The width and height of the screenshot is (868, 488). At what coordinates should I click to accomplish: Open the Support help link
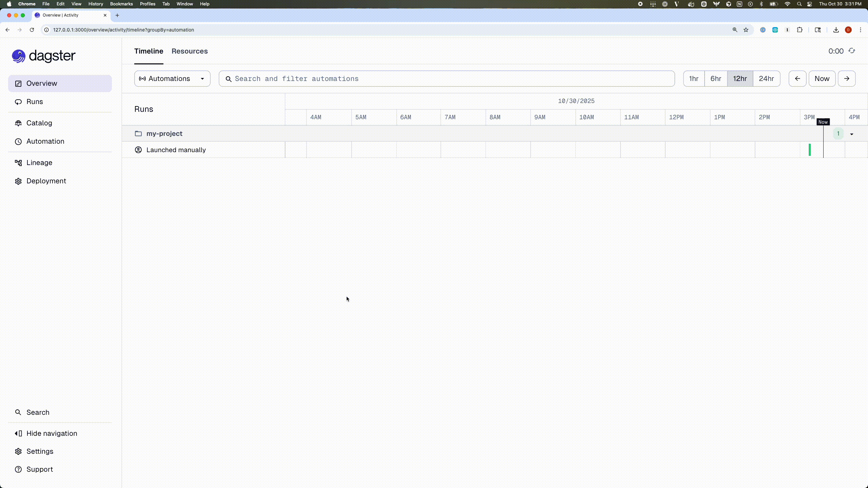click(x=39, y=469)
